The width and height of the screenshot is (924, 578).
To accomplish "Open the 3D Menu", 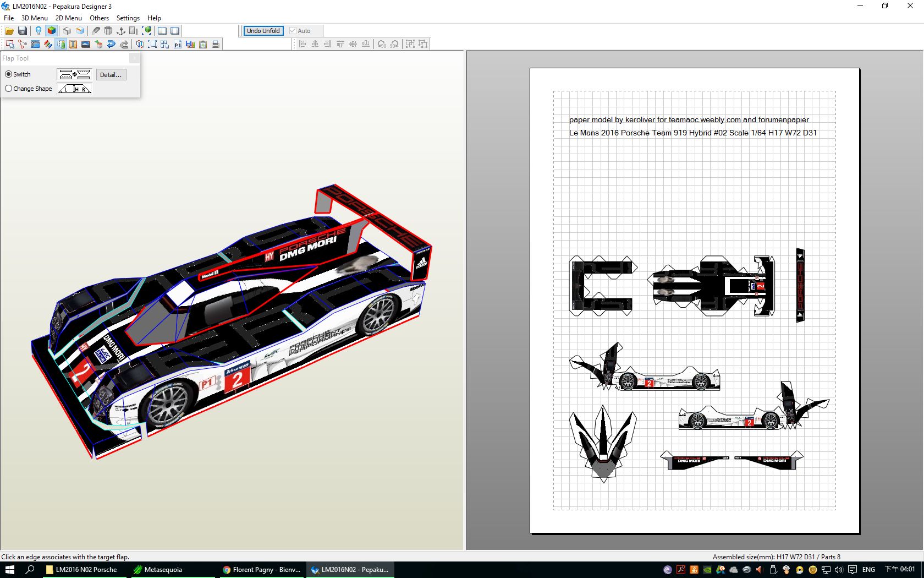I will coord(34,18).
